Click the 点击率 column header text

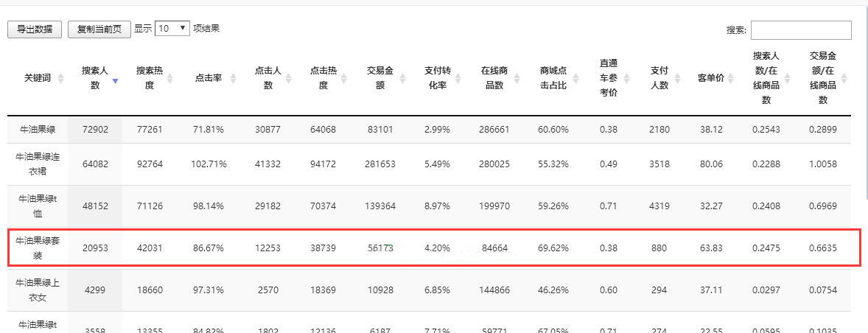209,79
